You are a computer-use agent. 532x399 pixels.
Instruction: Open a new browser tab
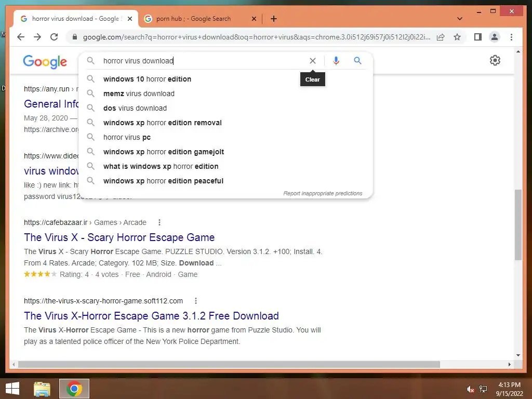(x=274, y=19)
